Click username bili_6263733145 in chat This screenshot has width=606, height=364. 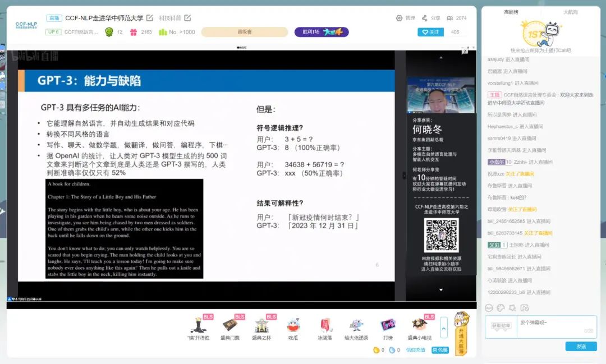505,233
